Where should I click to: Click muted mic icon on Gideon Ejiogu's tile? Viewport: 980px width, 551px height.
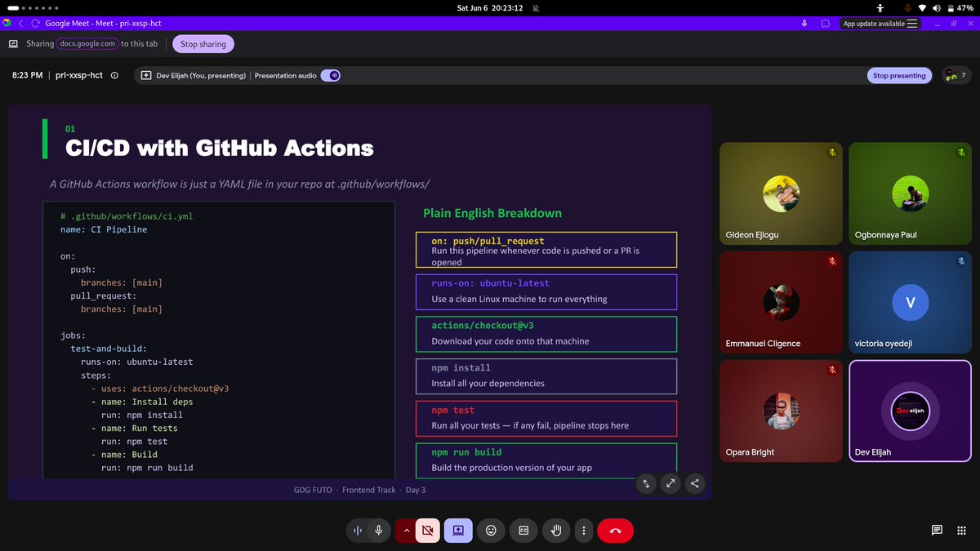831,153
